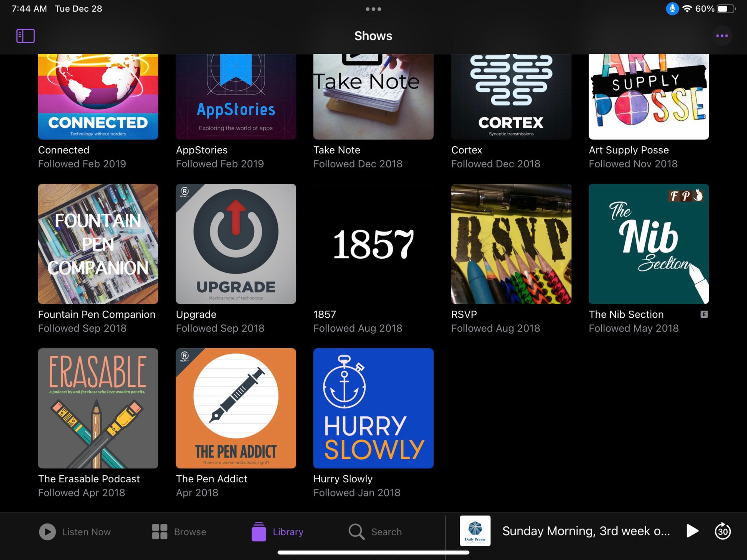Tap the Wi-Fi status icon

pyautogui.click(x=687, y=9)
